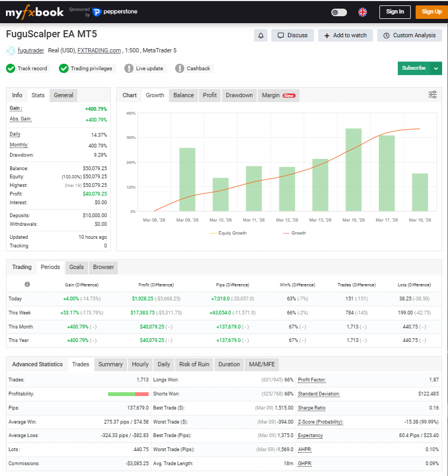Screen dimensions: 448x476
Task: Click the Profitability green-red bar
Action: coord(128,394)
